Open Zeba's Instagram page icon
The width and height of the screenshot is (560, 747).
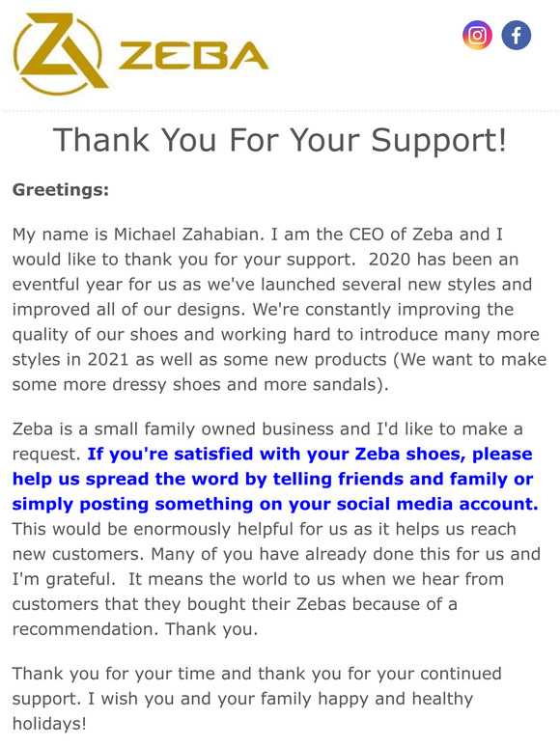click(477, 36)
